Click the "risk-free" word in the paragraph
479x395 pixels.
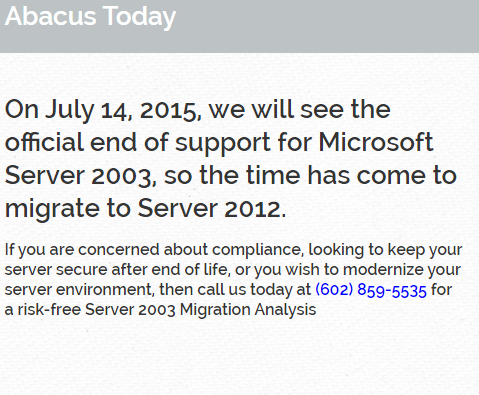(x=49, y=310)
